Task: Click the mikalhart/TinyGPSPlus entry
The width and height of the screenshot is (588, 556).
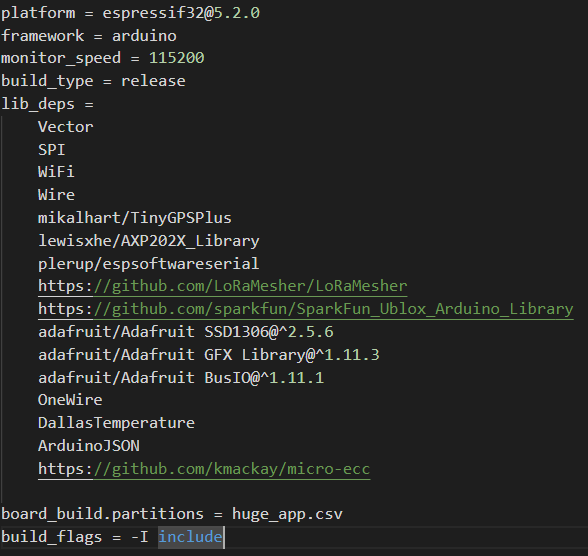Action: [x=135, y=218]
